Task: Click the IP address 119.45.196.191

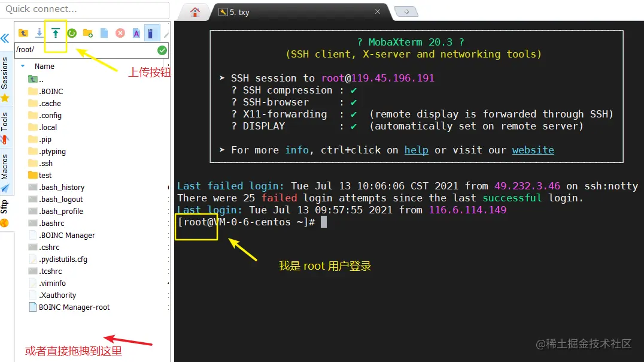Action: point(393,78)
